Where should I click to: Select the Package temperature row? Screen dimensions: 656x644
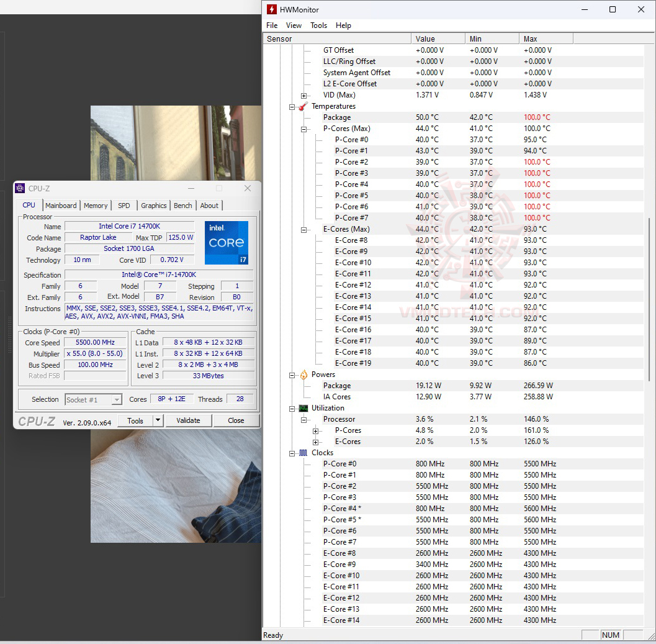click(x=483, y=117)
